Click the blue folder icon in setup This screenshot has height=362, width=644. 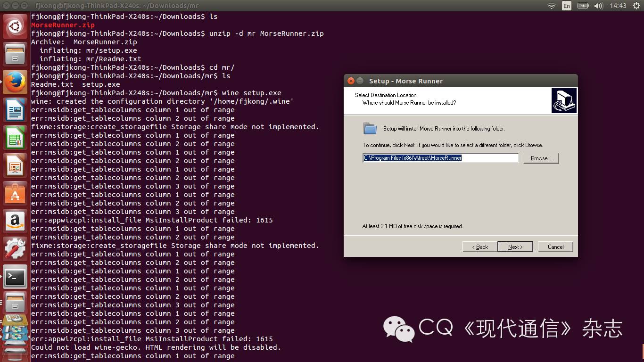click(370, 128)
